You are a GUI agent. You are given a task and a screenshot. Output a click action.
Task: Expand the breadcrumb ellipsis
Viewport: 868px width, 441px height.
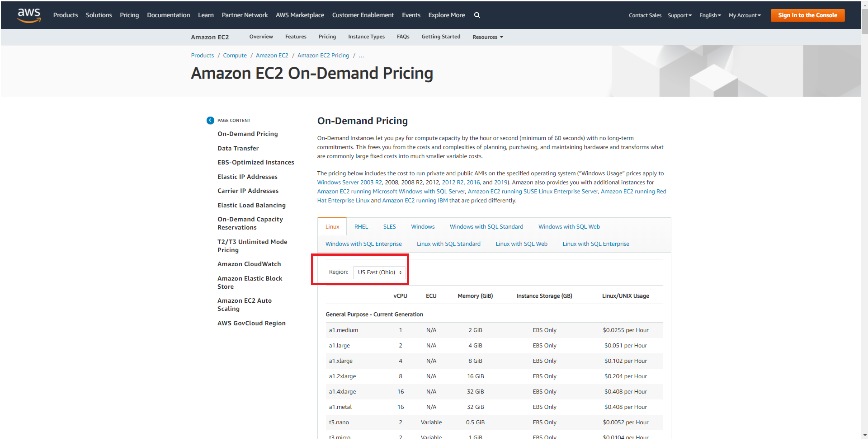coord(361,56)
